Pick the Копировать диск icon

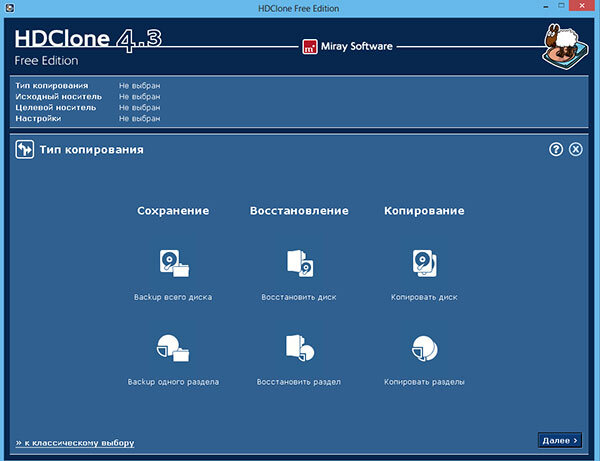425,263
